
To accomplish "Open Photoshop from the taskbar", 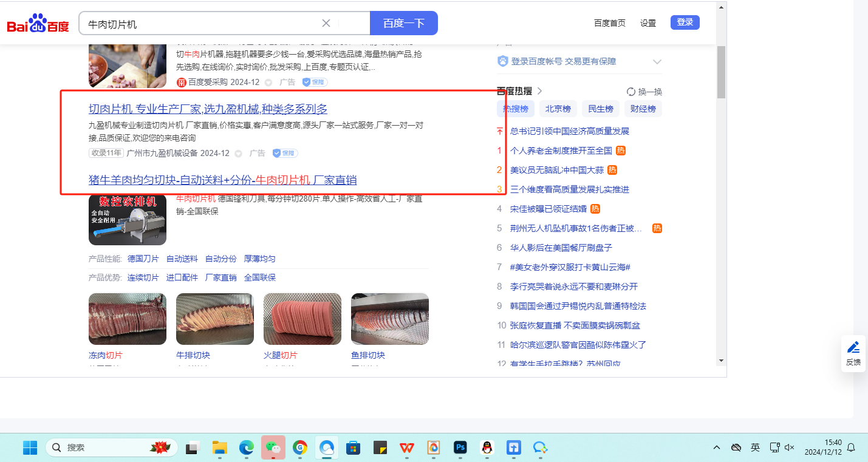I will tap(460, 448).
